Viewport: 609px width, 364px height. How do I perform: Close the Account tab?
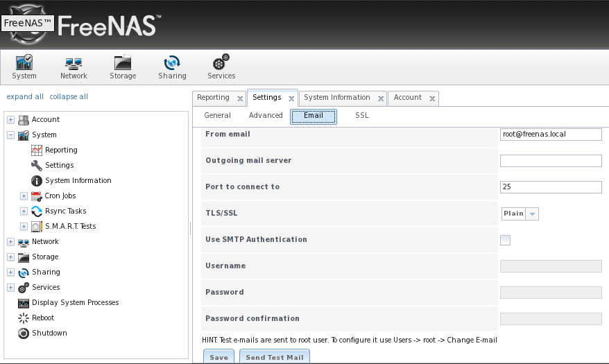tap(432, 98)
